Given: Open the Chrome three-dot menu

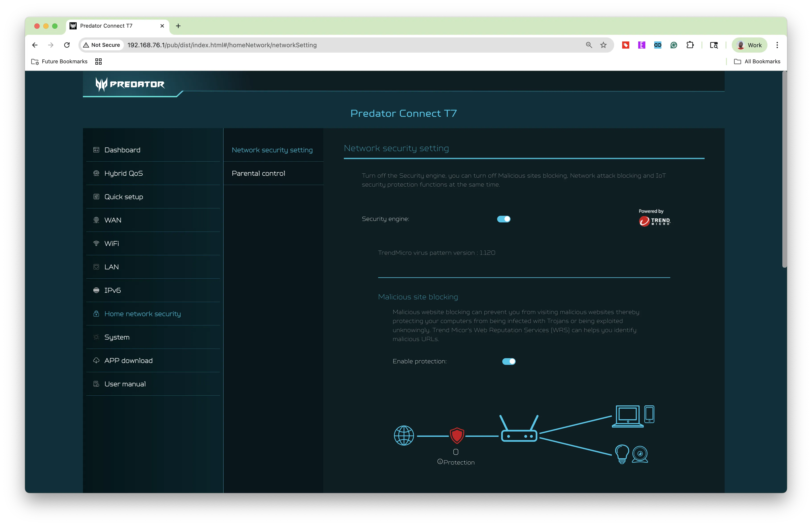Looking at the screenshot, I should coord(777,45).
